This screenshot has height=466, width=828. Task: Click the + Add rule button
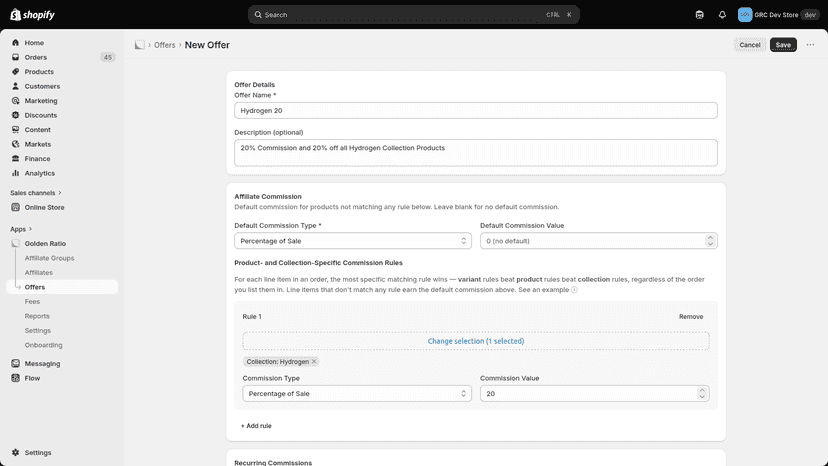click(x=256, y=426)
